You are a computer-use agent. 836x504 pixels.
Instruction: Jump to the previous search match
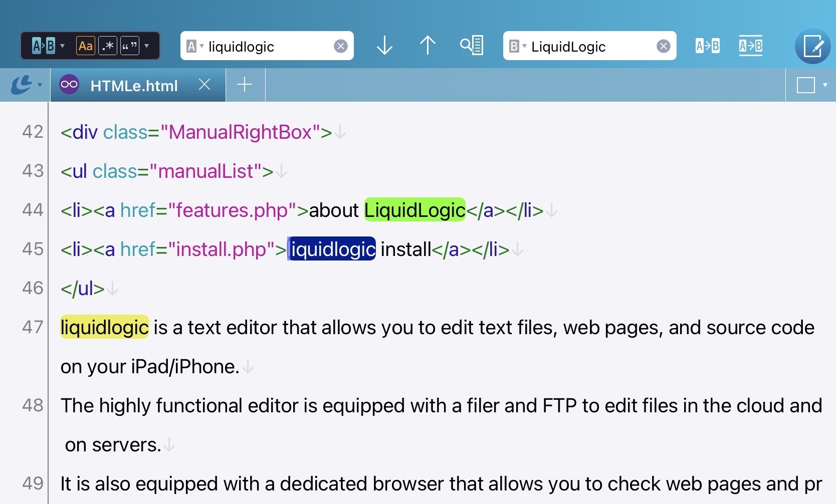tap(427, 46)
